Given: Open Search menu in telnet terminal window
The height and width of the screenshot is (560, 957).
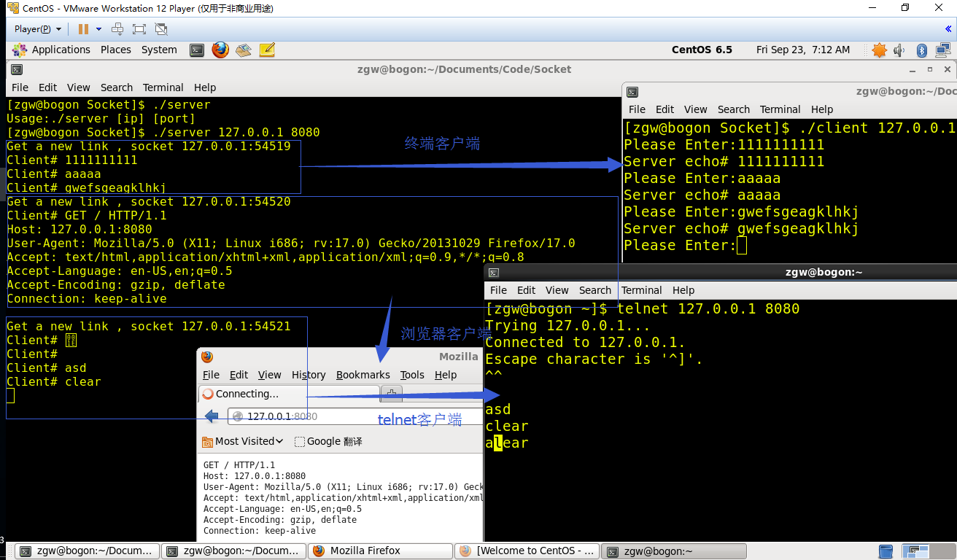Looking at the screenshot, I should (595, 290).
